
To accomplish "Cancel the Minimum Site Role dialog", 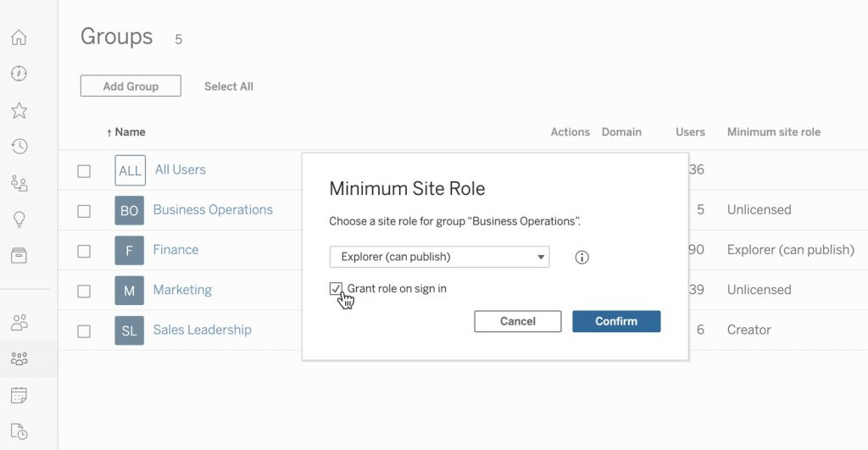I will click(x=517, y=321).
